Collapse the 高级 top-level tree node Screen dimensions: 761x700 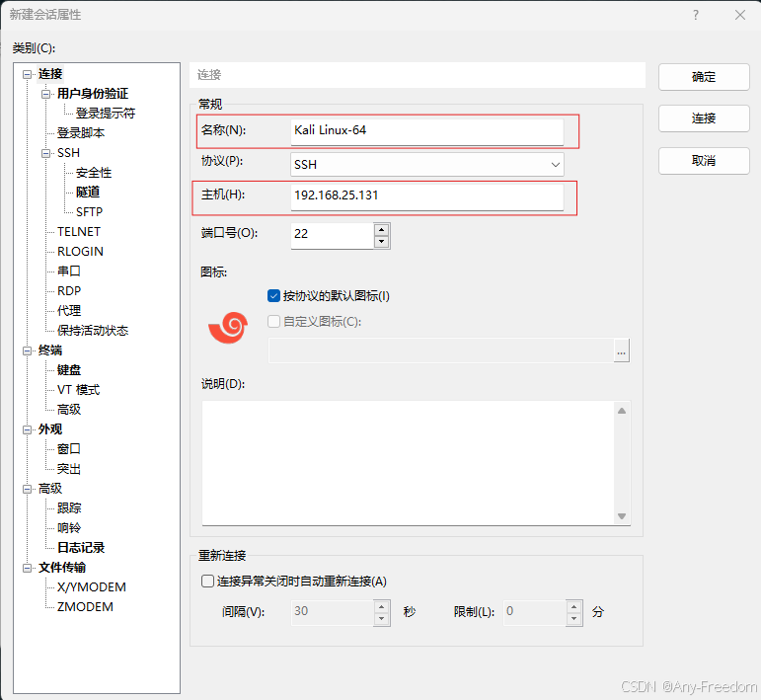[28, 490]
